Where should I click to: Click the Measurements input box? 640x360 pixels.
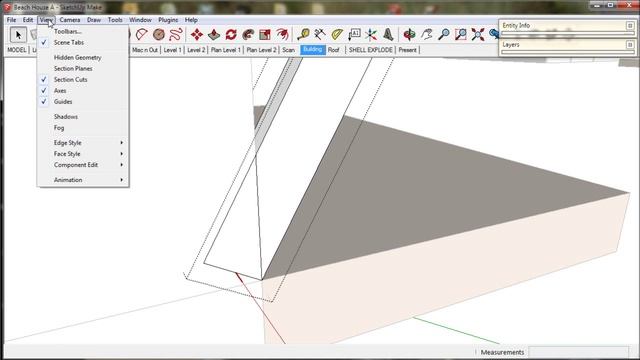coord(579,352)
